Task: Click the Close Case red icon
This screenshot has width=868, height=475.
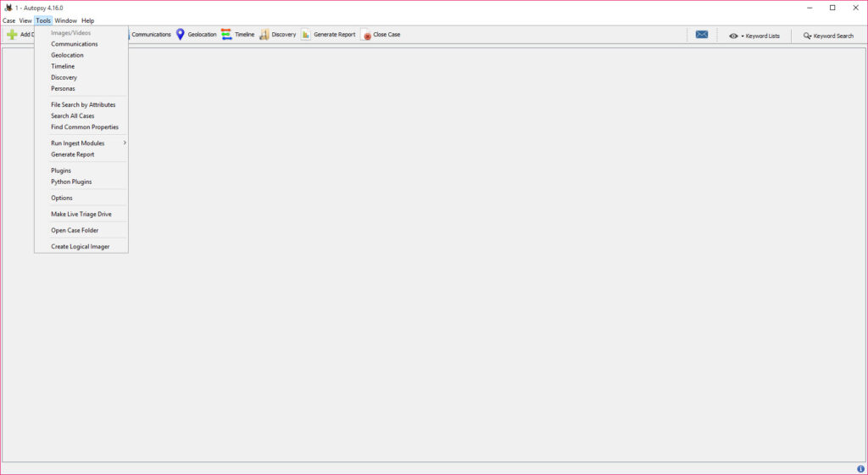Action: click(366, 34)
